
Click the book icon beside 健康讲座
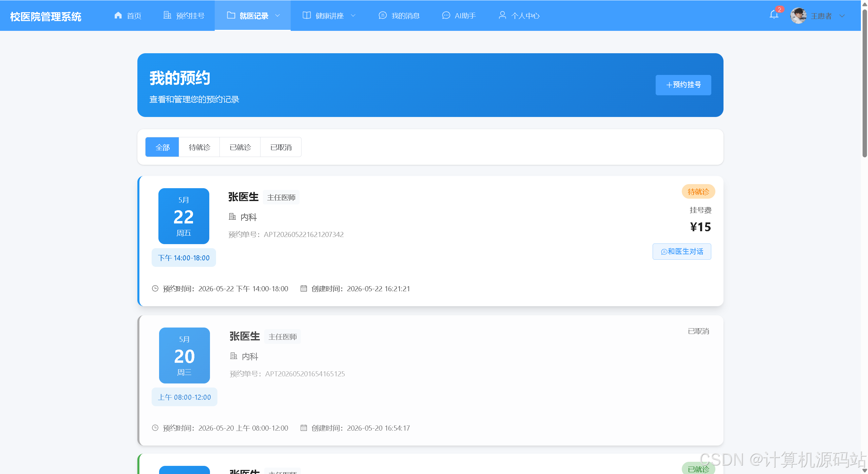tap(307, 15)
